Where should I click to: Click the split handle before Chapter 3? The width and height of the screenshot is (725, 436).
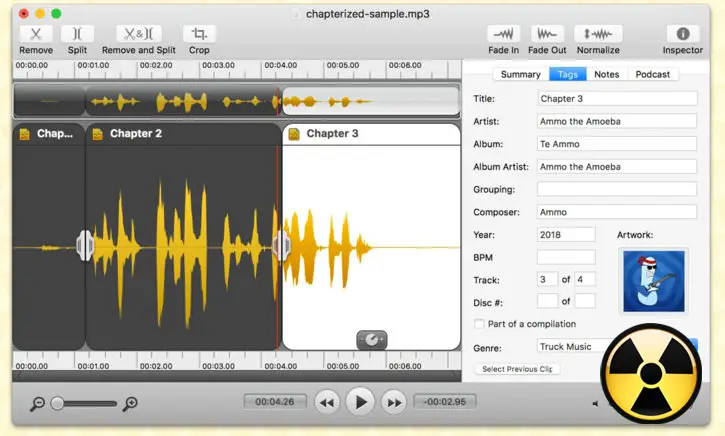click(x=282, y=246)
